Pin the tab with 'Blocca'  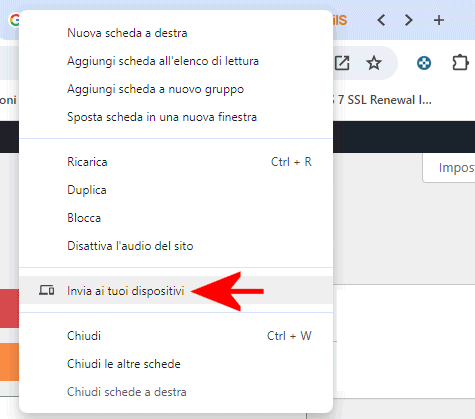click(176, 218)
